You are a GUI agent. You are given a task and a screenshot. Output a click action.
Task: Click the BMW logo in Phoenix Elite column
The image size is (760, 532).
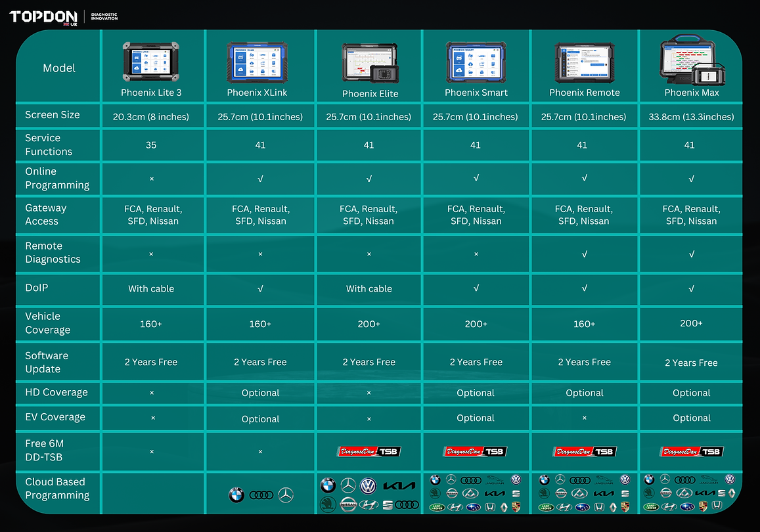coord(328,485)
